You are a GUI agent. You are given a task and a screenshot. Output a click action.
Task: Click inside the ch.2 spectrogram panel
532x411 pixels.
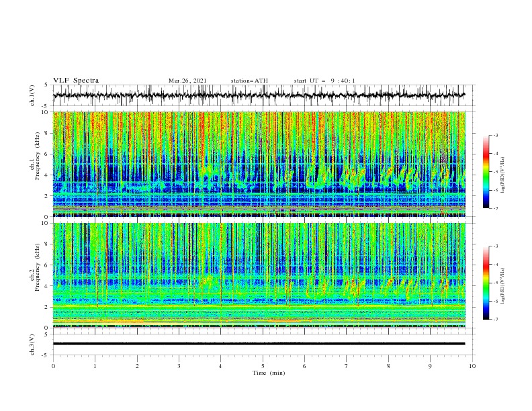[x=259, y=275]
